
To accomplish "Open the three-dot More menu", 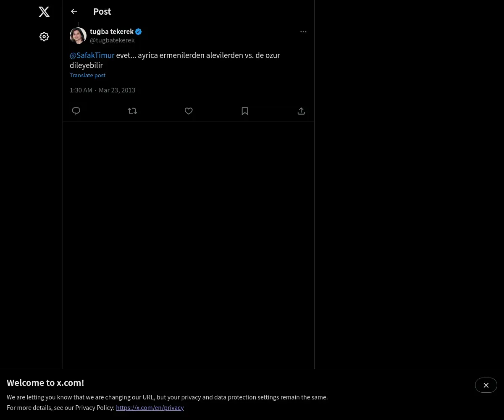I will pos(303,31).
